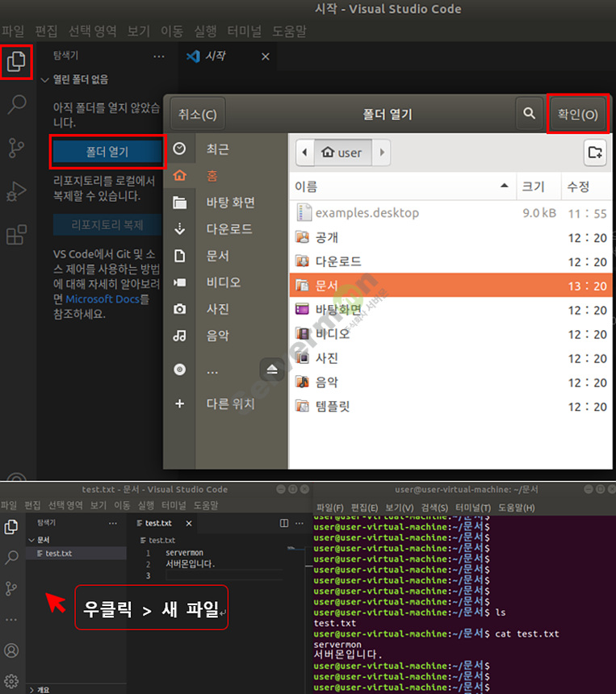Select 비디오 in dialog sidebar
This screenshot has width=616, height=694.
point(226,282)
